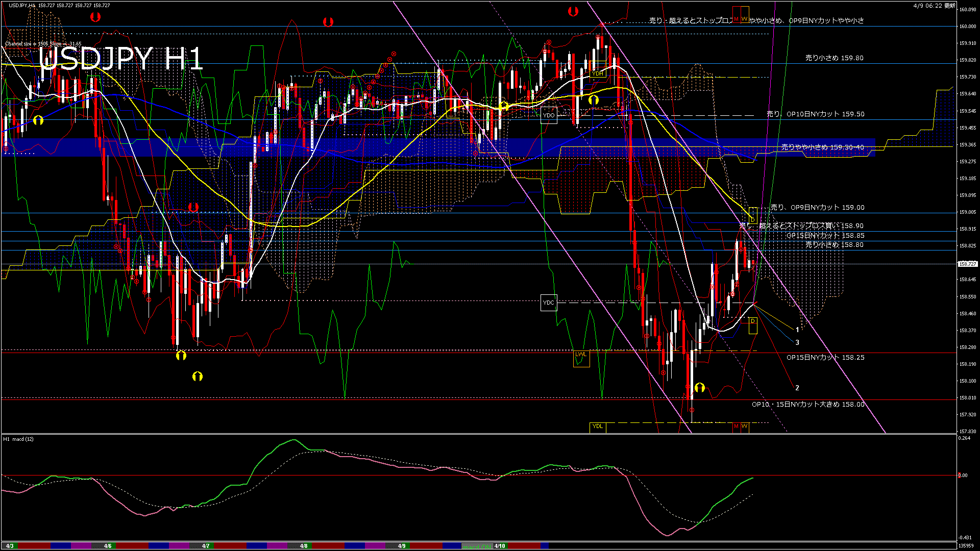Click the 4/8 date label on the timeline
The image size is (980, 551).
pyautogui.click(x=303, y=545)
